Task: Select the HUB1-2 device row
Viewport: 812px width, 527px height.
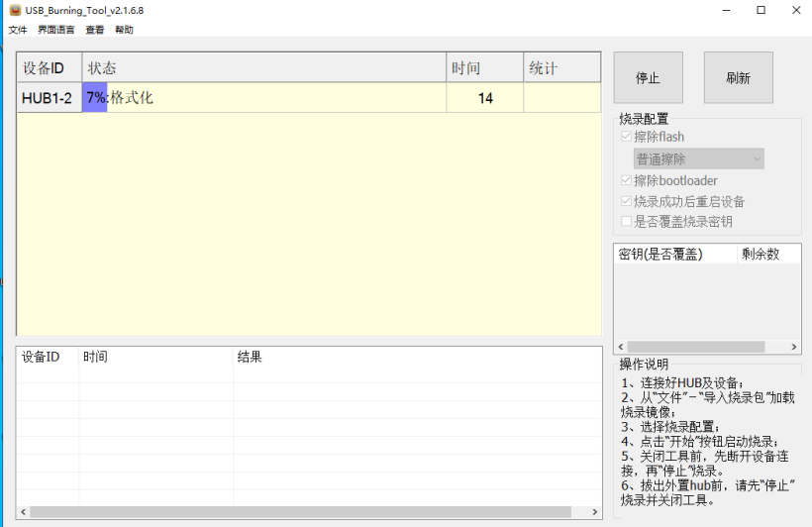Action: click(x=47, y=98)
